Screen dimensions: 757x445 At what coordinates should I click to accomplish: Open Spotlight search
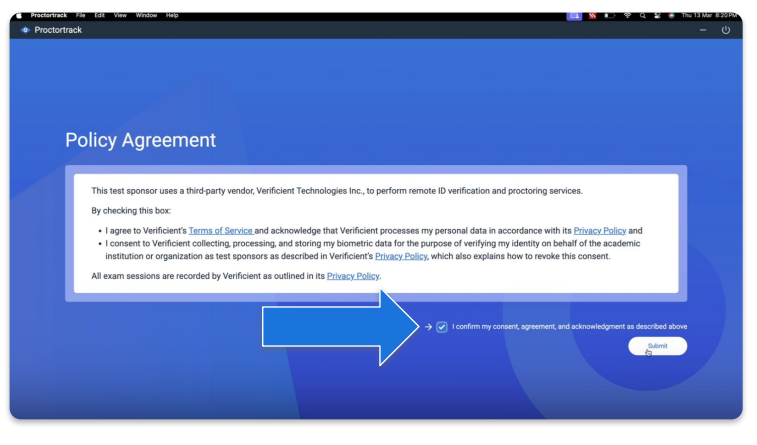point(643,15)
